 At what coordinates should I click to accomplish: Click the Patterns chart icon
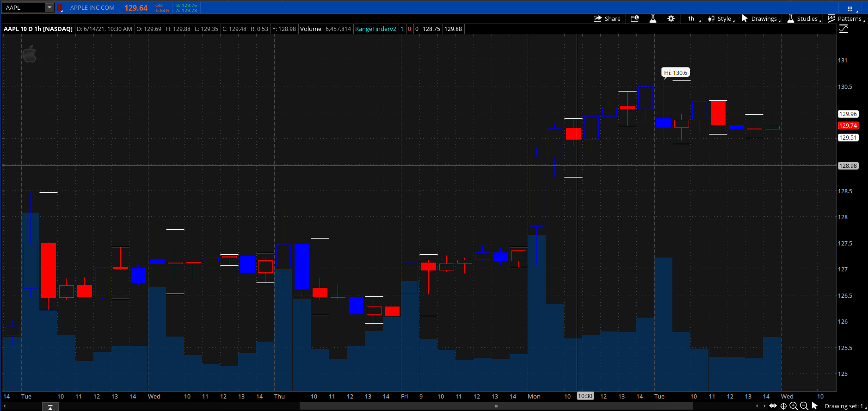[x=831, y=18]
